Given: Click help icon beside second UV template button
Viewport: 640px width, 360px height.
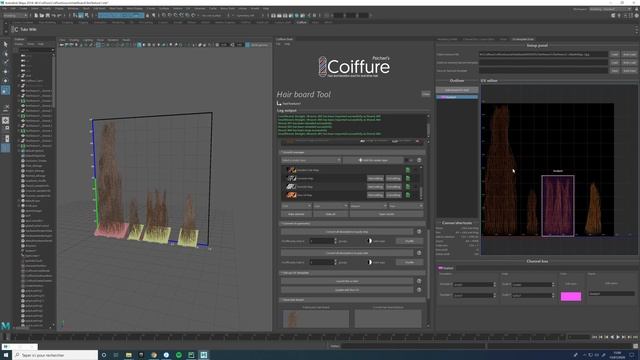Looking at the screenshot, I should (x=419, y=289).
